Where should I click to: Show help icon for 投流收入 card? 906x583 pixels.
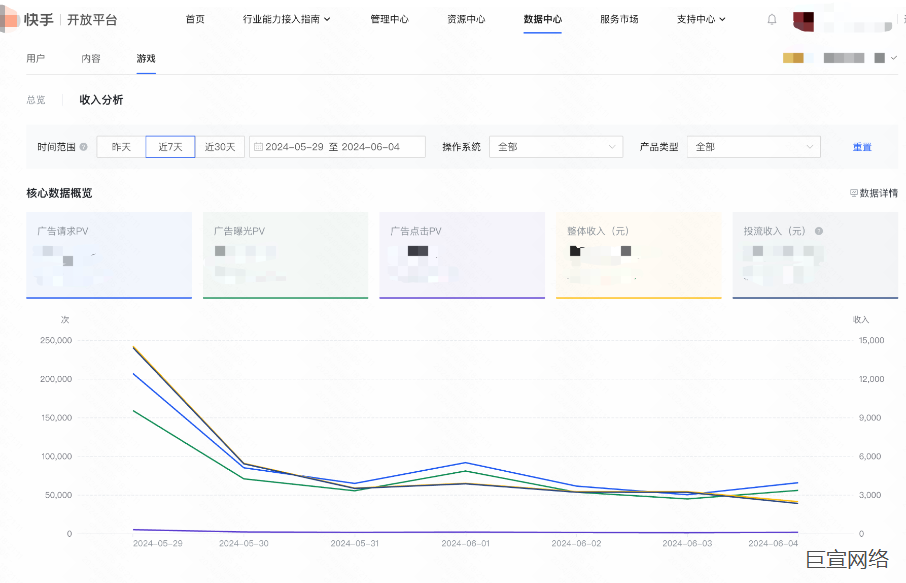click(819, 231)
